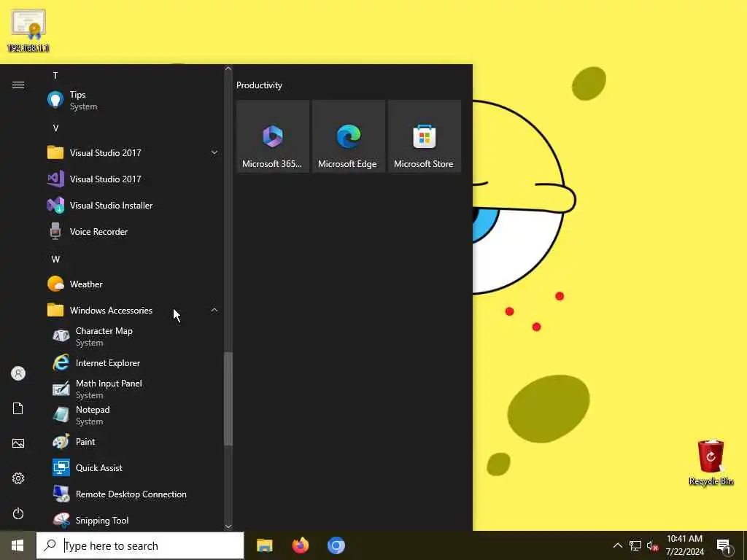Click the Quick Assist label

tap(98, 467)
